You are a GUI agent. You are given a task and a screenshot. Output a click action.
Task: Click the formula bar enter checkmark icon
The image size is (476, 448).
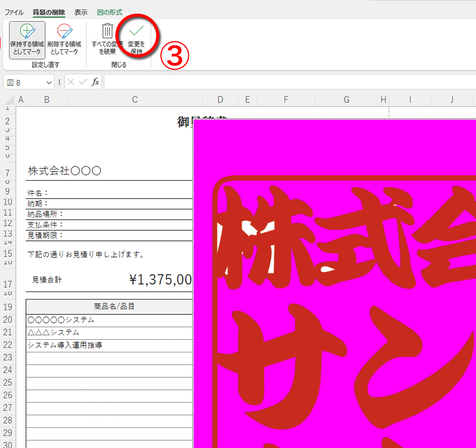pos(83,82)
